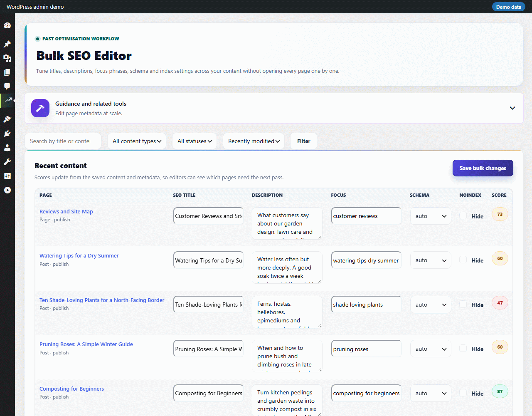Click the play-circle icon in the sidebar
Viewport: 532px width, 416px height.
[7, 190]
